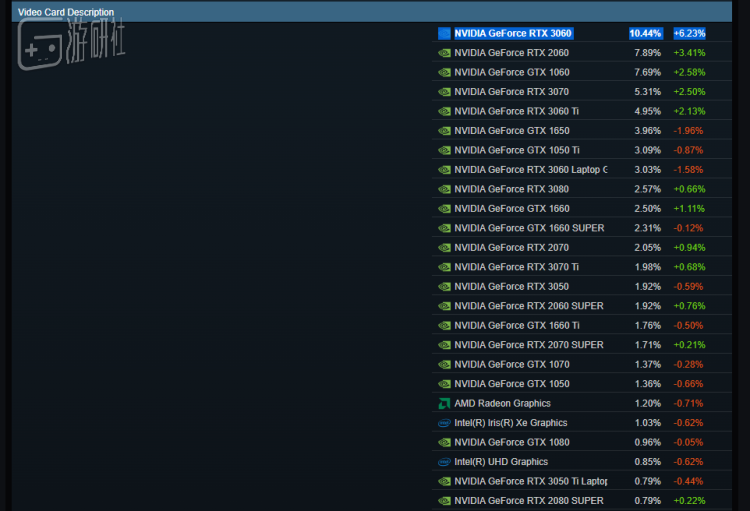Select AMD Radeon Graphics name
750x511 pixels.
(502, 404)
